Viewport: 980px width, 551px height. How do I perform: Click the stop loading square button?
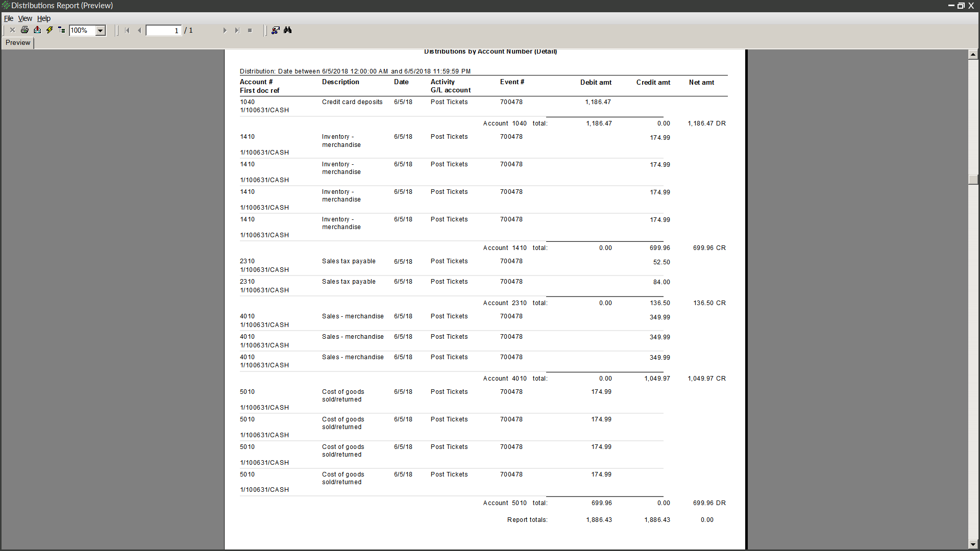(250, 31)
